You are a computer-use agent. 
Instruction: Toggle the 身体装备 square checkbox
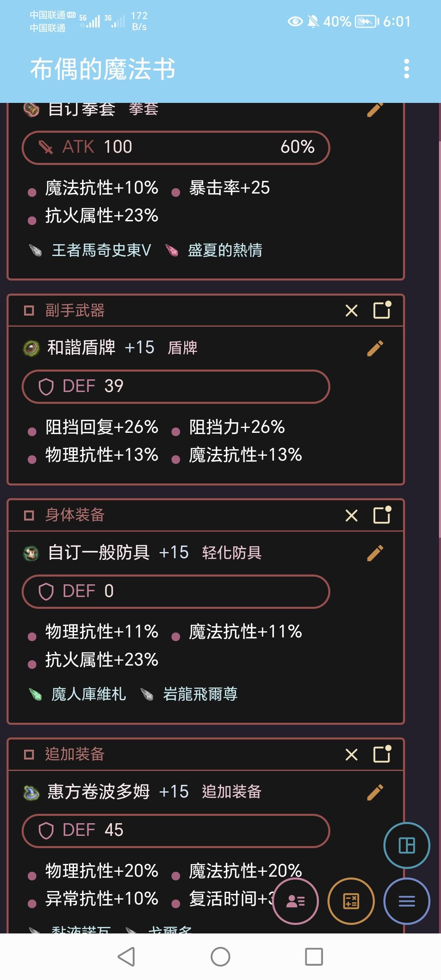(29, 515)
